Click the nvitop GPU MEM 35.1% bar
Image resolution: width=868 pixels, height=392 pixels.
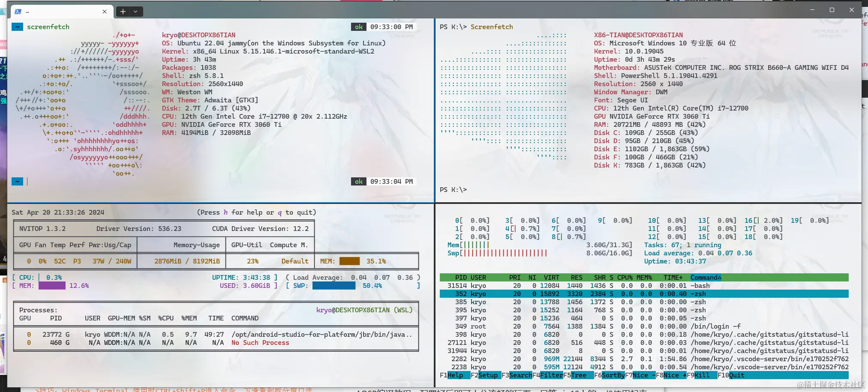(349, 261)
